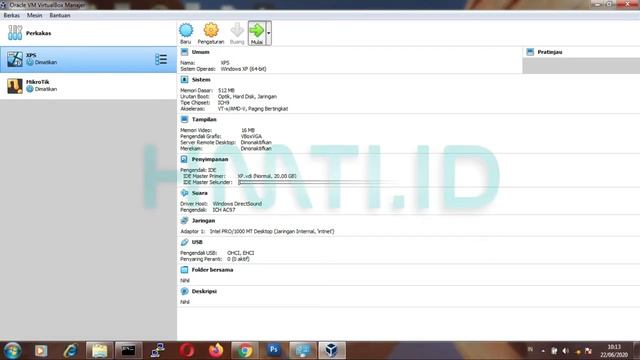This screenshot has width=640, height=360.
Task: Open Opera browser from taskbar
Action: (x=187, y=351)
